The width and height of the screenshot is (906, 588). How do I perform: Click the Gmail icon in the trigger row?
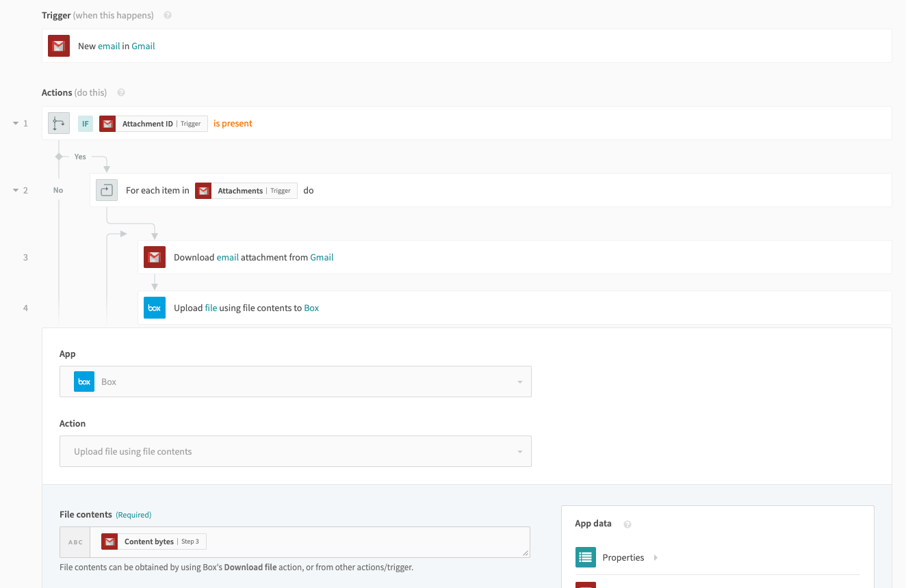tap(58, 45)
